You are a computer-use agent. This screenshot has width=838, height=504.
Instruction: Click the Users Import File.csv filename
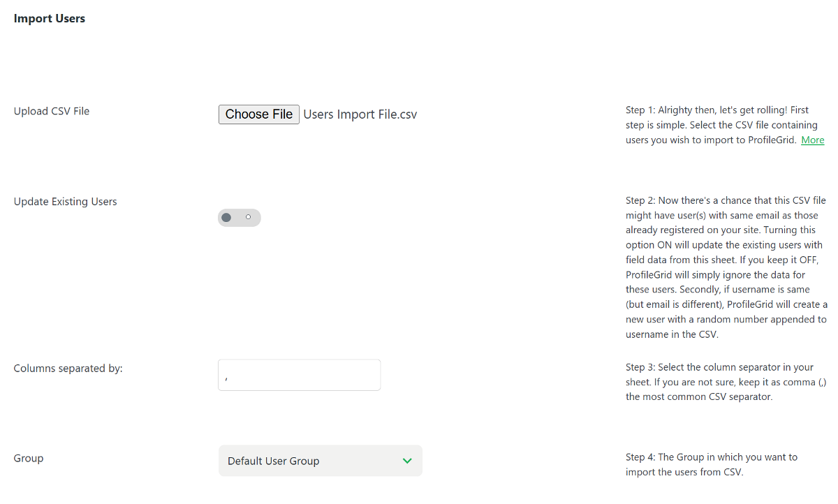(360, 114)
